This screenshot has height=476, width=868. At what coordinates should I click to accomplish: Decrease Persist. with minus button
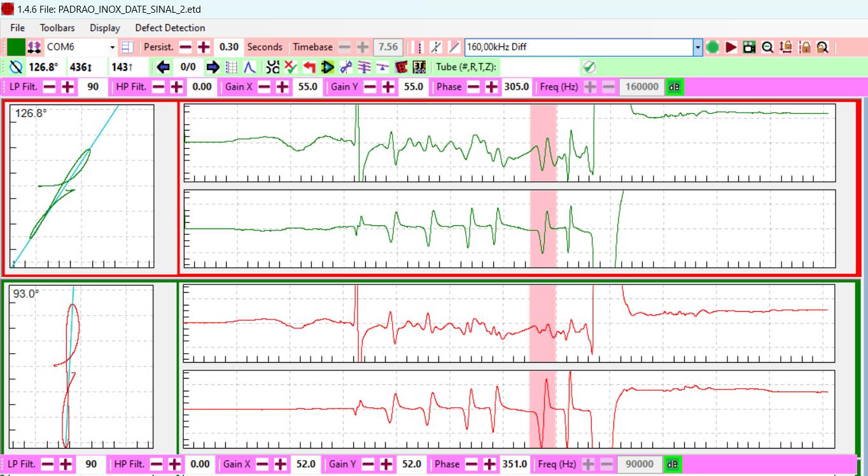click(185, 47)
